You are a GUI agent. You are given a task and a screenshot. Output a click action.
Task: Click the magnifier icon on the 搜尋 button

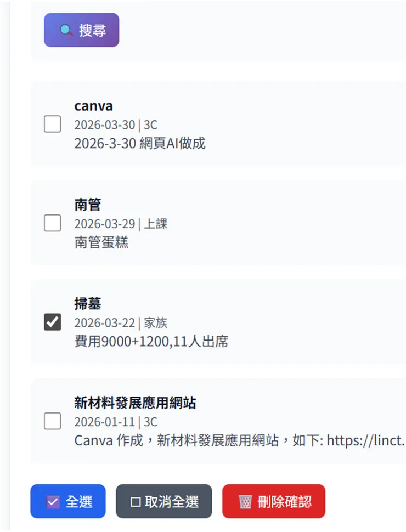pyautogui.click(x=65, y=30)
